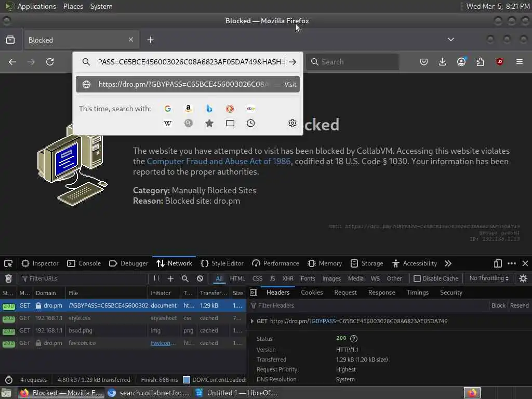Screen dimensions: 532x399
Task: Open the Firefox hamburger menu
Action: pos(520,62)
